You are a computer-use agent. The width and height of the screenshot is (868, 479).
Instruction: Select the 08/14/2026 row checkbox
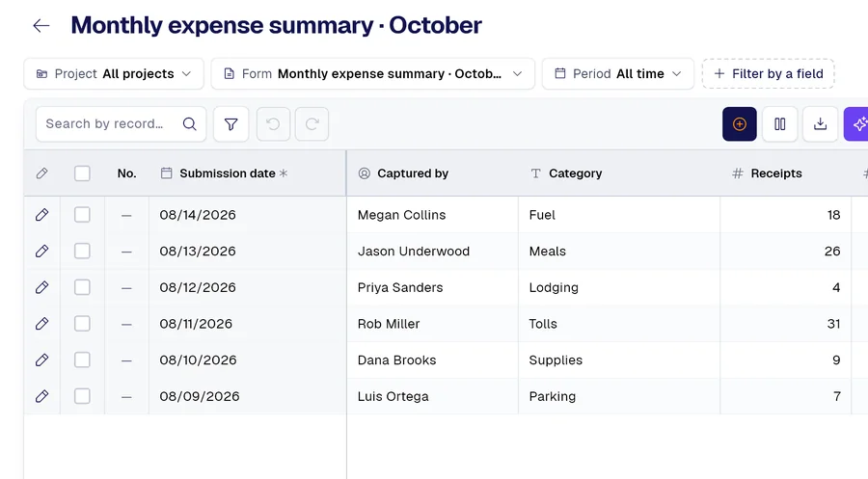82,215
